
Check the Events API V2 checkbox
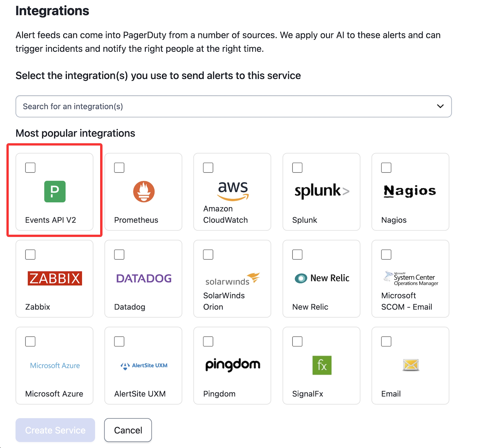click(x=30, y=168)
